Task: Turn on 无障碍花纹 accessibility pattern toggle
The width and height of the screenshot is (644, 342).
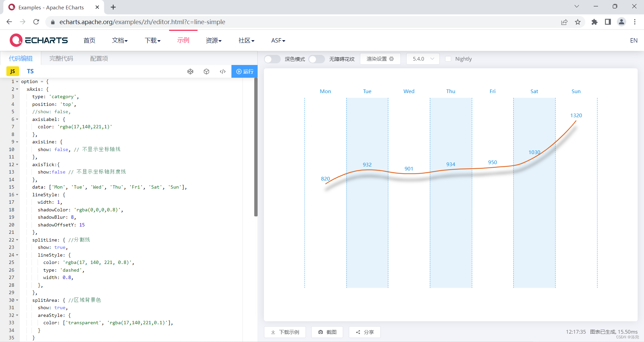Action: point(316,59)
